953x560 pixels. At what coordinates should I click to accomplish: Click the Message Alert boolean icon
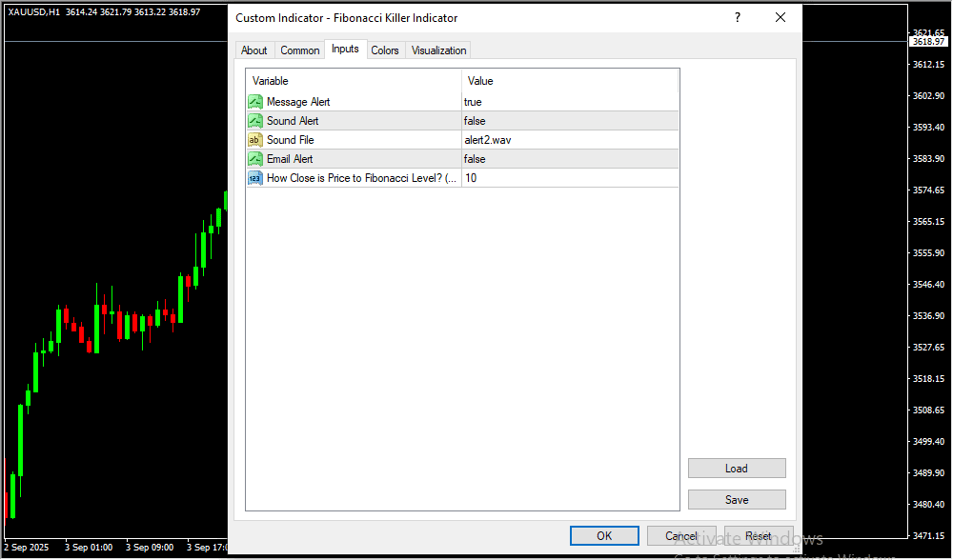pyautogui.click(x=255, y=102)
